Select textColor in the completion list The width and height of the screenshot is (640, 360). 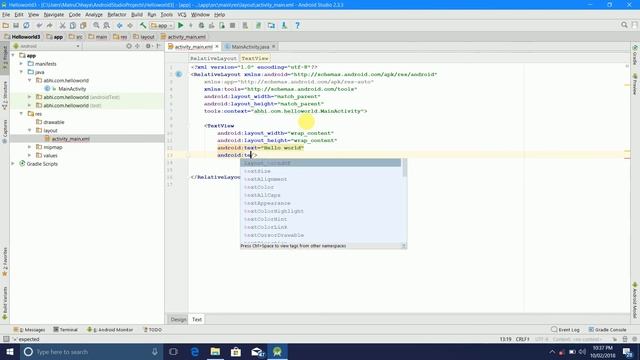(x=259, y=187)
